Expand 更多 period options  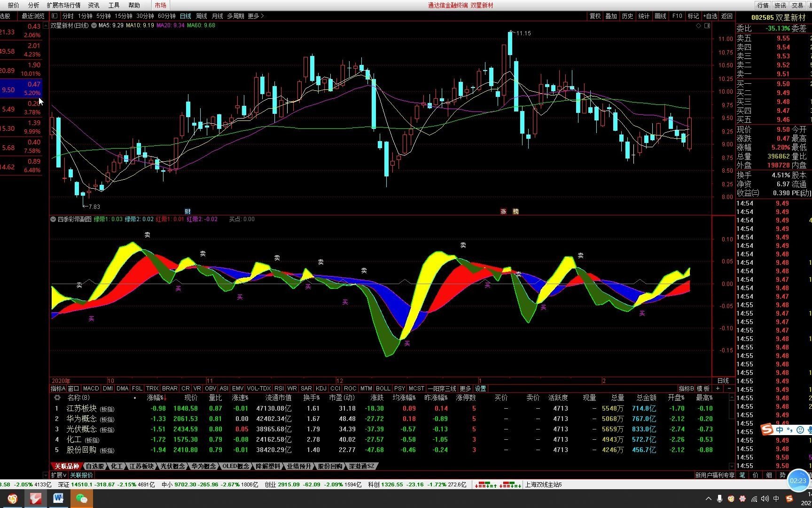coord(256,16)
